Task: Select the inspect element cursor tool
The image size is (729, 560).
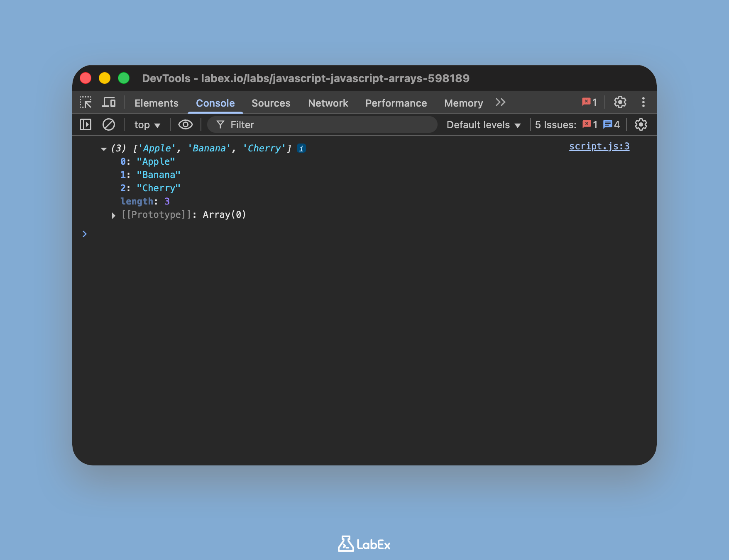Action: pos(86,102)
